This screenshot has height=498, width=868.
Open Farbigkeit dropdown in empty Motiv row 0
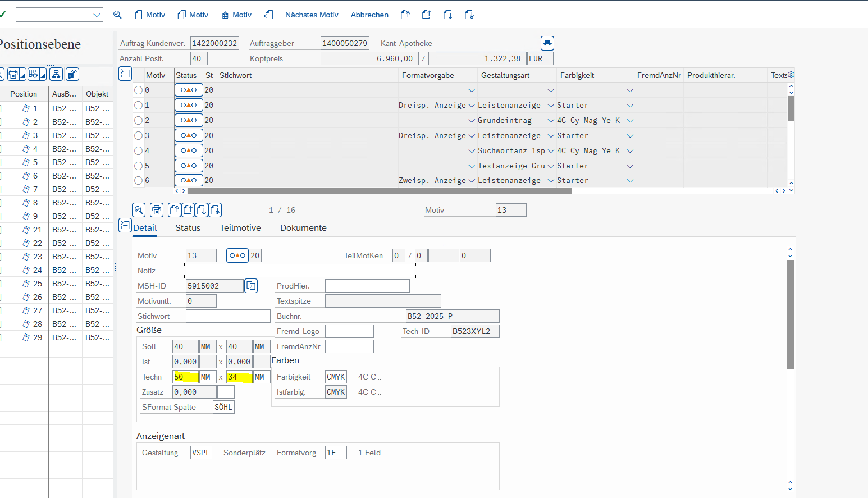[630, 90]
